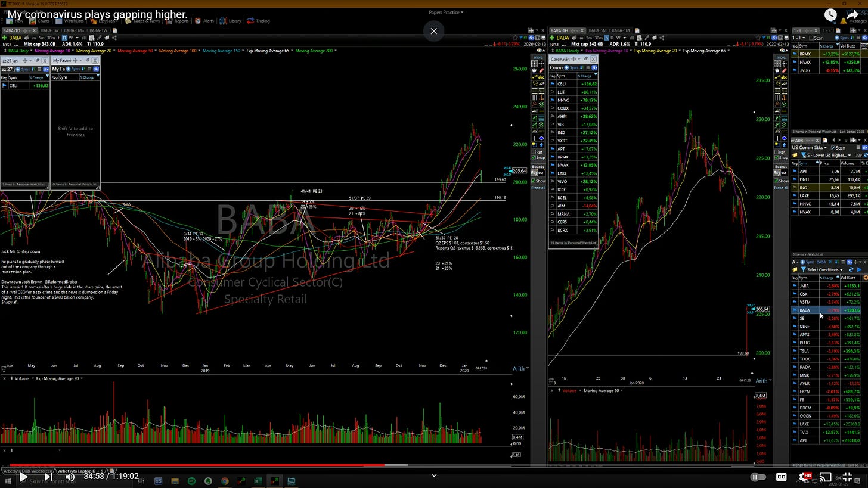
Task: Open Chrome from the Windows taskbar
Action: (225, 481)
